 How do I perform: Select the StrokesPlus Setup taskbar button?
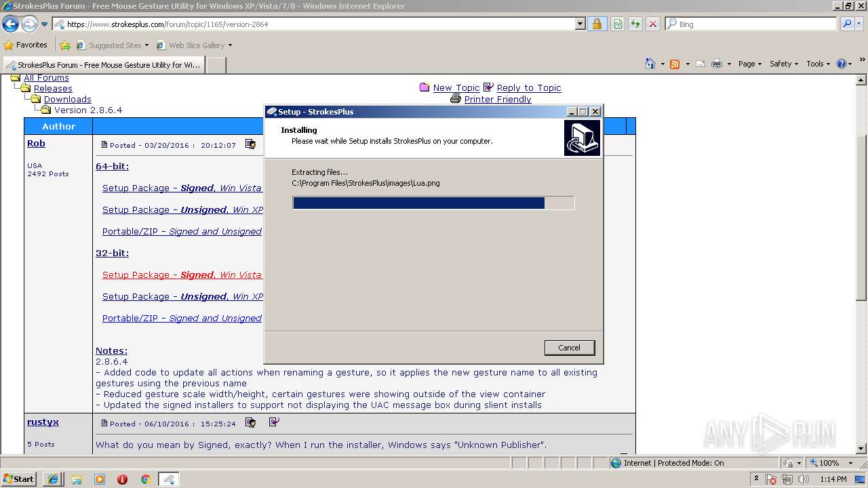[168, 479]
